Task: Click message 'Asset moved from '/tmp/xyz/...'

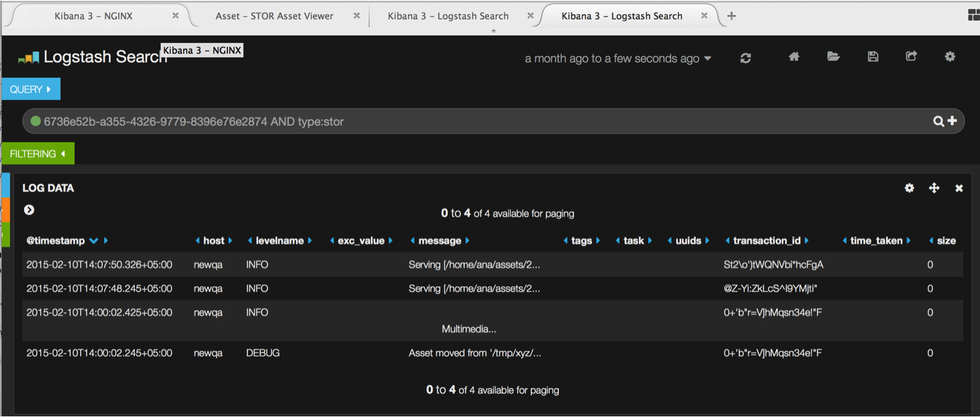Action: [475, 353]
